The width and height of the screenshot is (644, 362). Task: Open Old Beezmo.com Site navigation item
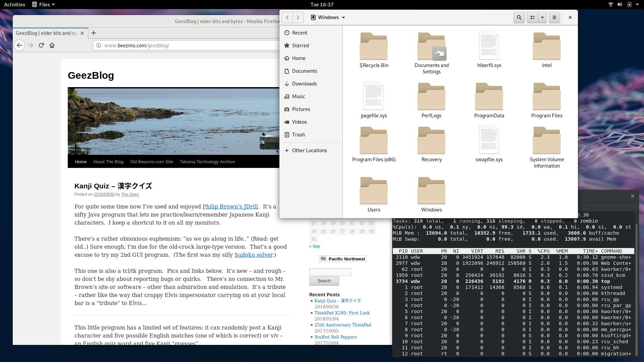tap(152, 162)
